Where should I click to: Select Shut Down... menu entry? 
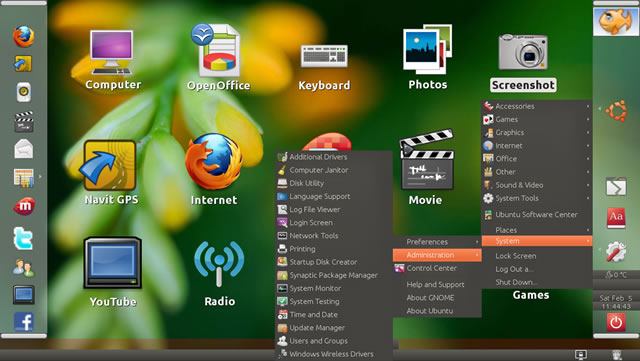pos(537,282)
